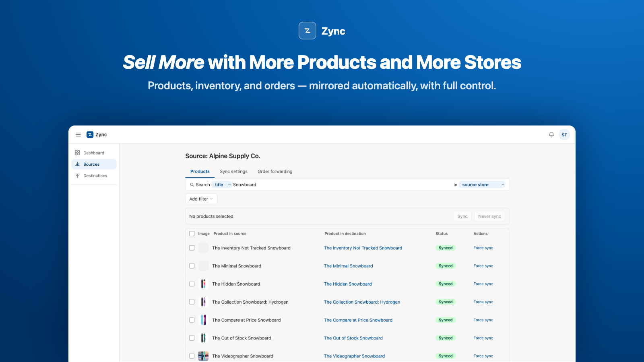Click the Sources download icon
644x362 pixels.
[77, 164]
